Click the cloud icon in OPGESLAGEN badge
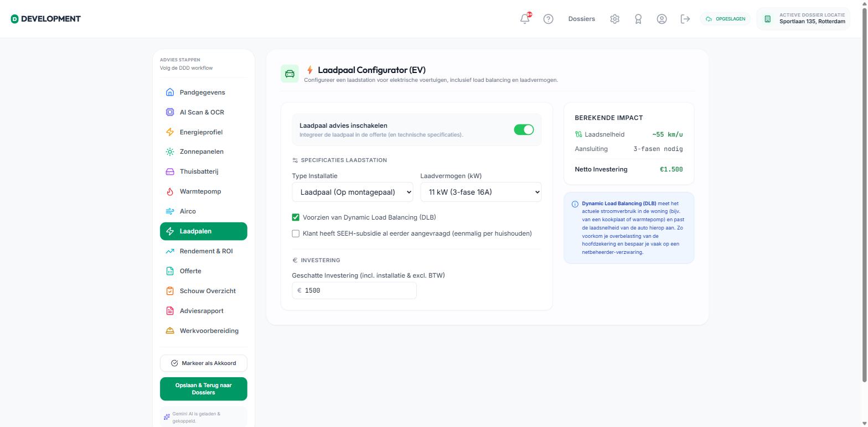The width and height of the screenshot is (868, 427). pyautogui.click(x=709, y=19)
